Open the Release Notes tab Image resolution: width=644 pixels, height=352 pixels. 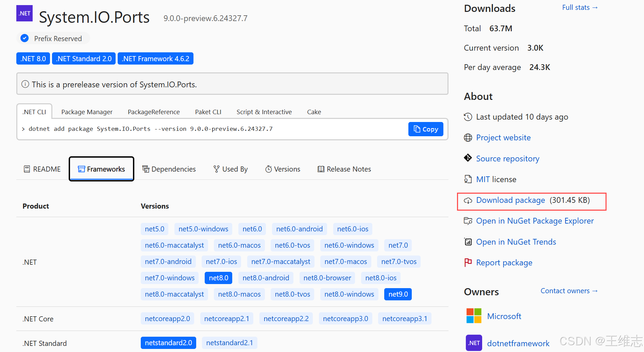344,169
